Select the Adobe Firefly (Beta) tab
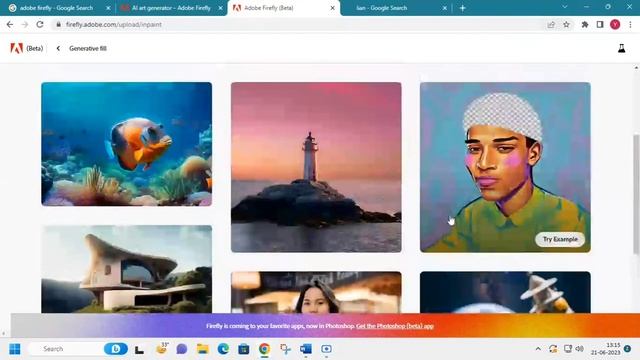640x360 pixels. tap(283, 8)
